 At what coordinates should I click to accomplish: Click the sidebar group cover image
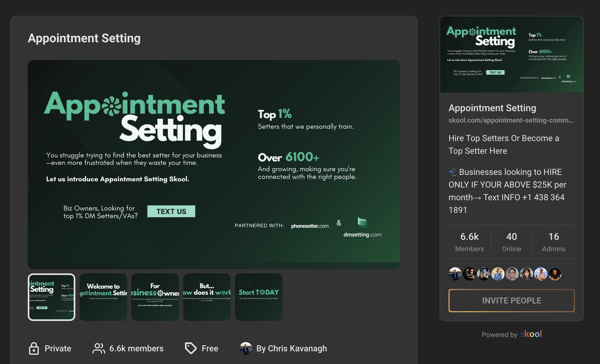coord(512,54)
